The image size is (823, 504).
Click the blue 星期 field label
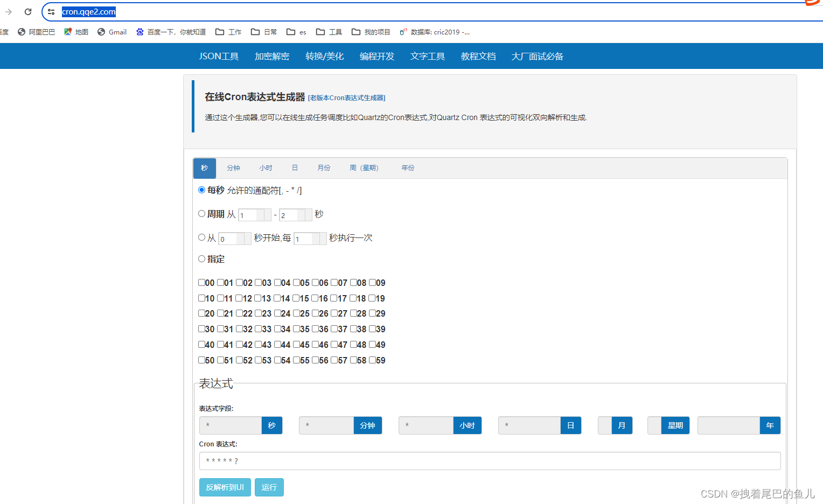click(675, 425)
